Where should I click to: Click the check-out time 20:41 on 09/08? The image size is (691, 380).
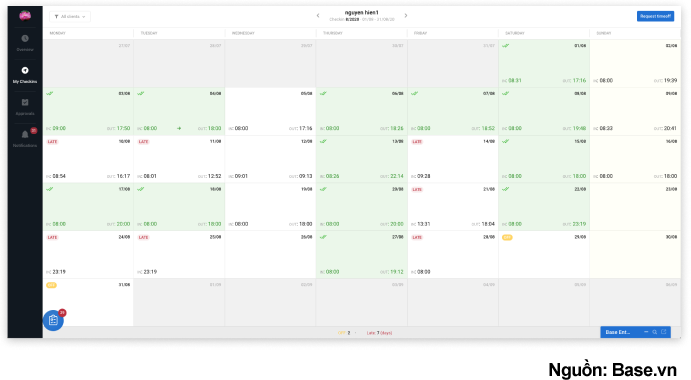pos(670,128)
